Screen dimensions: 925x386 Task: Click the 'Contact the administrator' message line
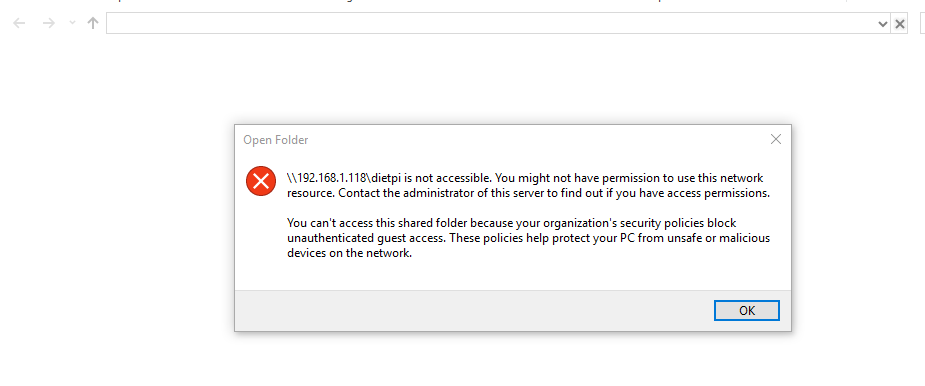(x=529, y=193)
